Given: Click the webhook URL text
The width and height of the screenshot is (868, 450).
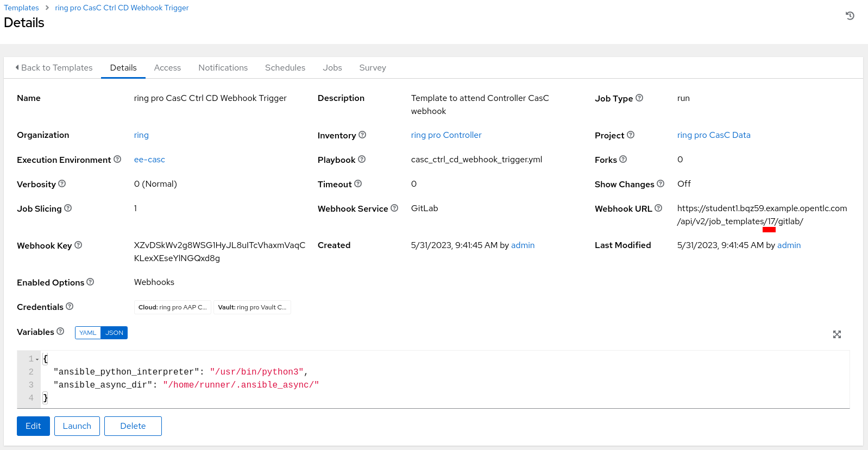Looking at the screenshot, I should 762,215.
